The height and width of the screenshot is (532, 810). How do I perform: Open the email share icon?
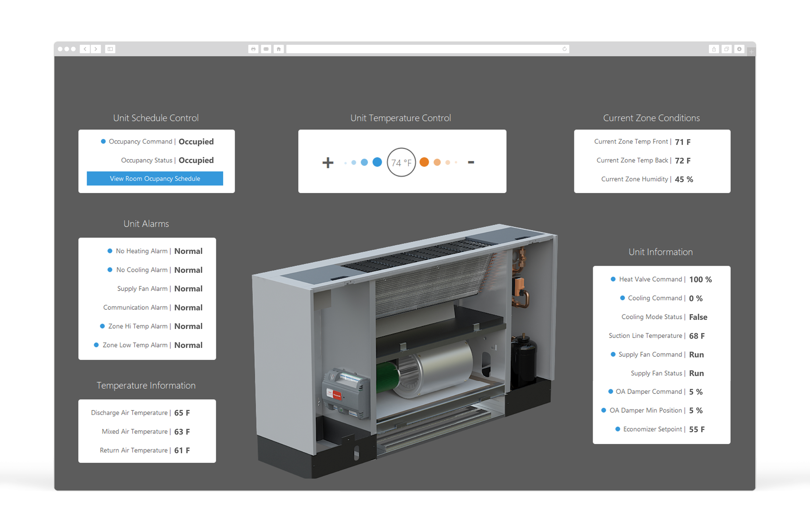pyautogui.click(x=266, y=49)
